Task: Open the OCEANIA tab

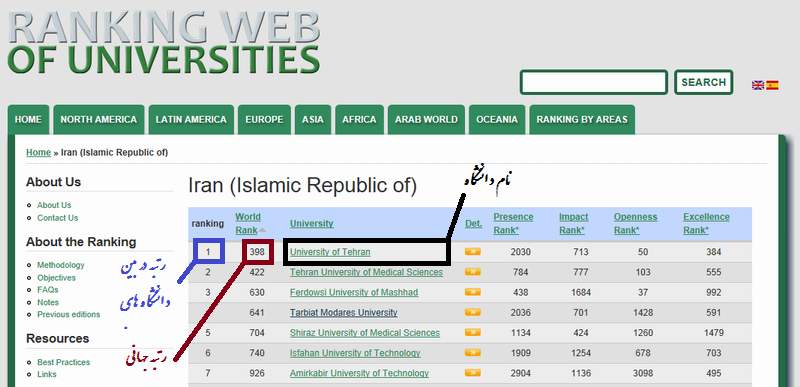Action: tap(496, 119)
